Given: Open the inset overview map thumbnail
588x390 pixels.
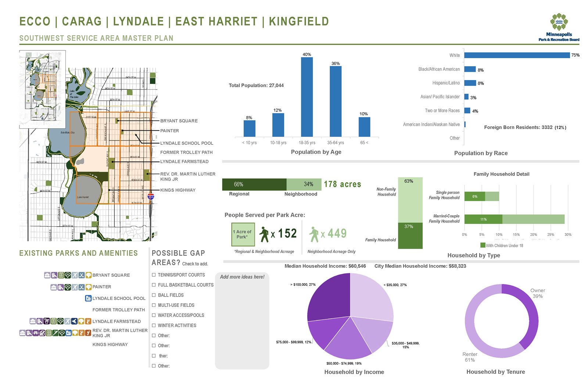Looking at the screenshot, I should (42, 89).
